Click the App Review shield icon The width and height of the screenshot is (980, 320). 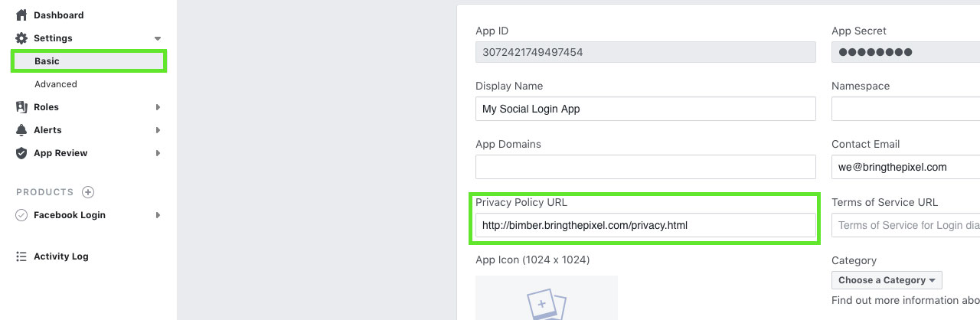[21, 153]
